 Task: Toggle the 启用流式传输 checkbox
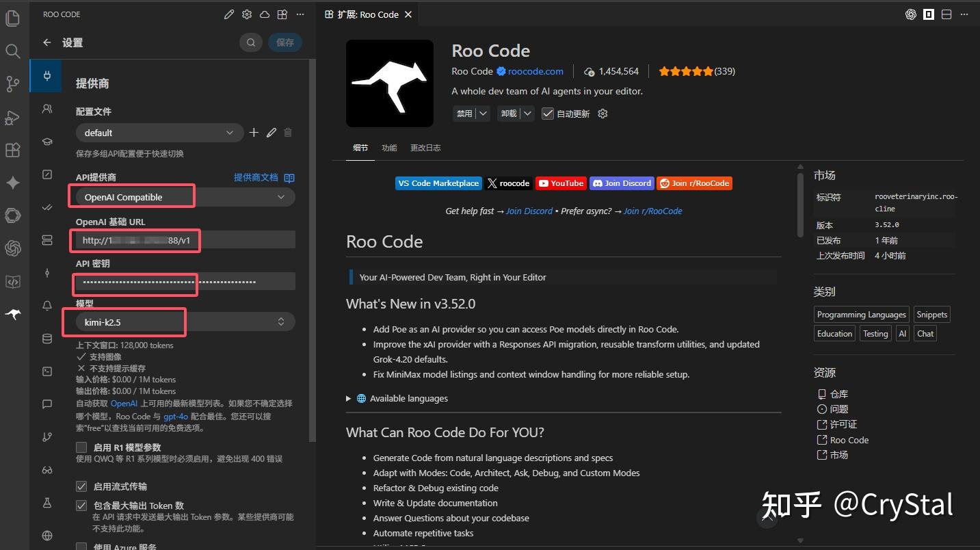click(81, 486)
